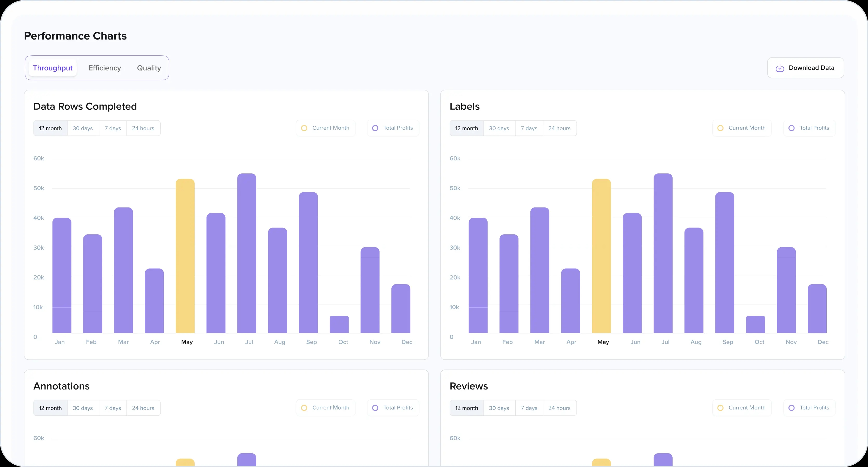The width and height of the screenshot is (868, 467).
Task: Select 12 month in Annotations chart
Action: [x=50, y=408]
